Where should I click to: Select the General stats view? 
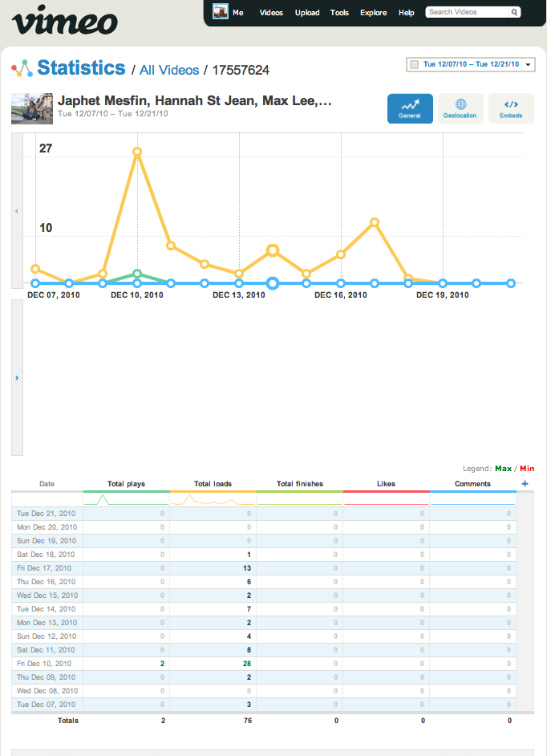pyautogui.click(x=410, y=108)
